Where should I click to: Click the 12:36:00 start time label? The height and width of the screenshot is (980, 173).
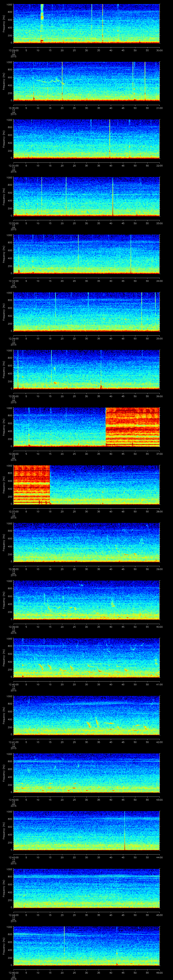[x=13, y=454]
